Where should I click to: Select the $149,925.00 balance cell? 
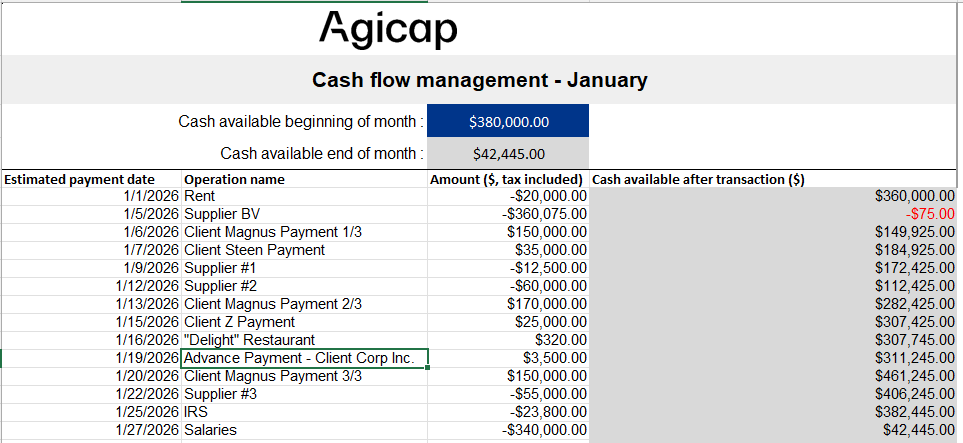(x=773, y=232)
